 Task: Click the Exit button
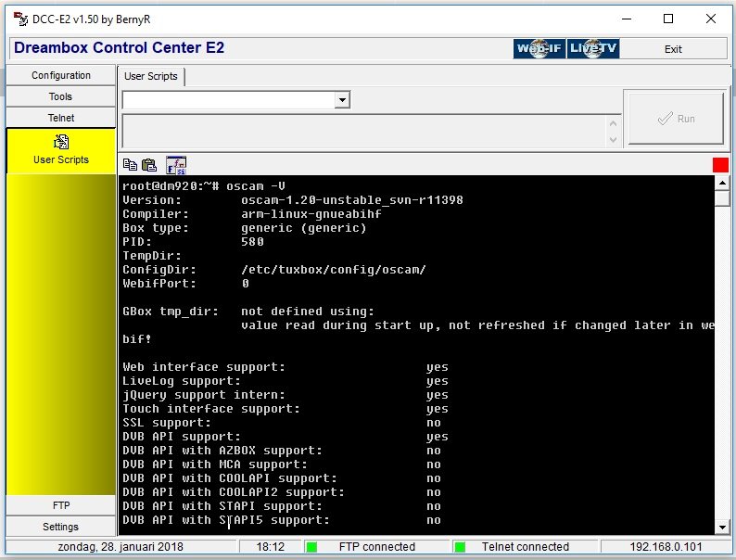673,49
